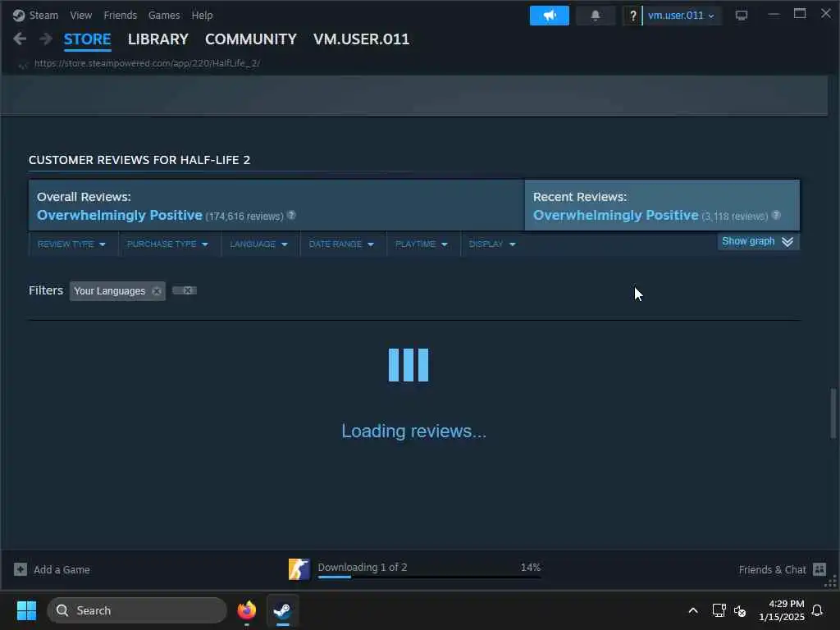Click the download progress bar

[x=429, y=577]
